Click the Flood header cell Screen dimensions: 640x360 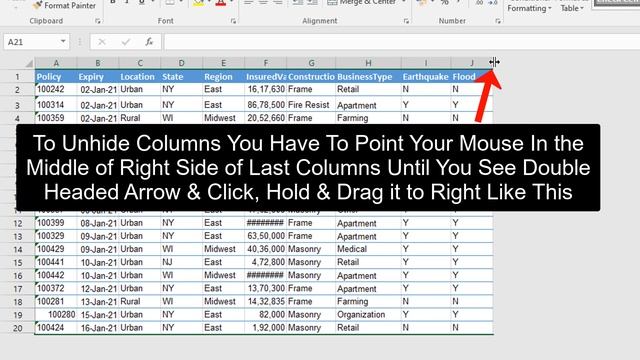(472, 77)
